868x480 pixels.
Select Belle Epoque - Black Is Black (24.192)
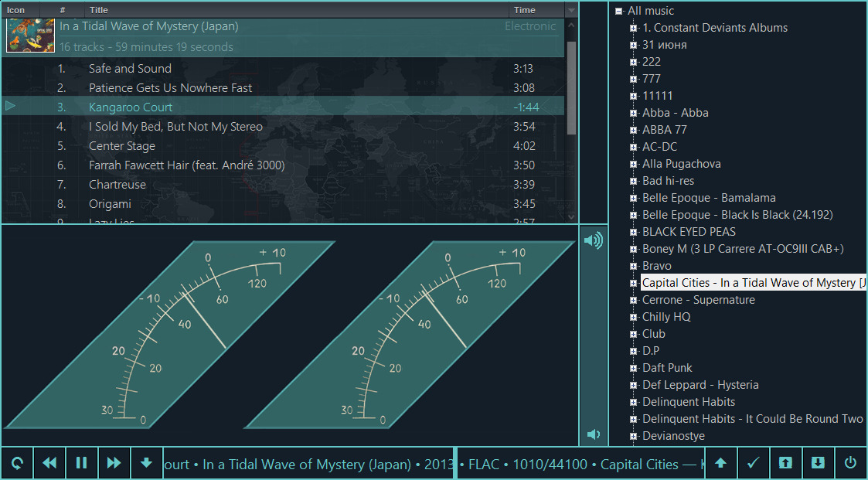737,215
